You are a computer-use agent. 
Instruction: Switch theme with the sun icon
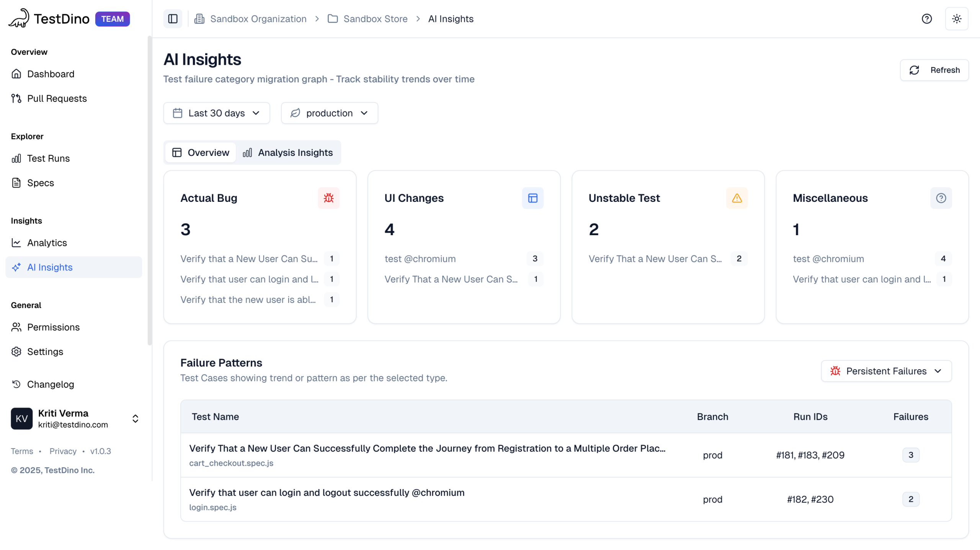coord(956,19)
